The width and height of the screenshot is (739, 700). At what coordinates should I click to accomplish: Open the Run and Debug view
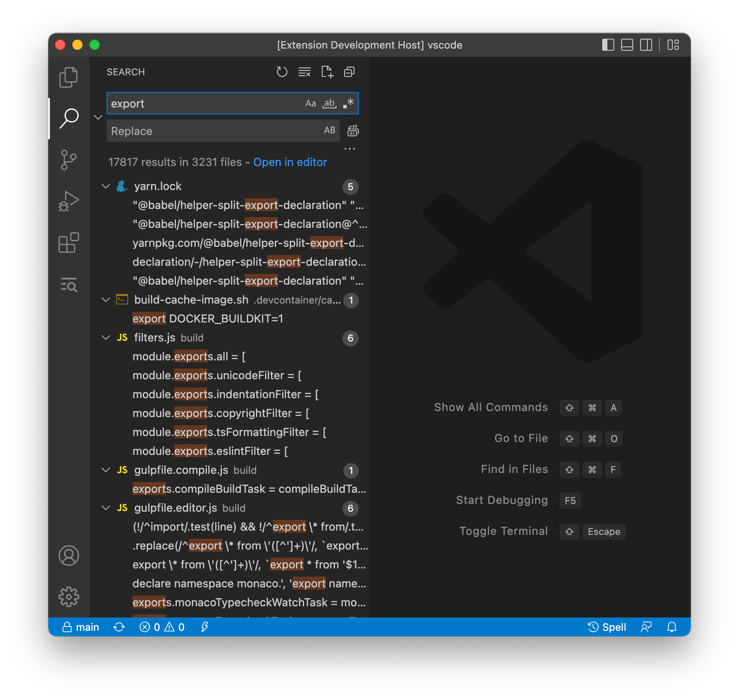tap(68, 200)
